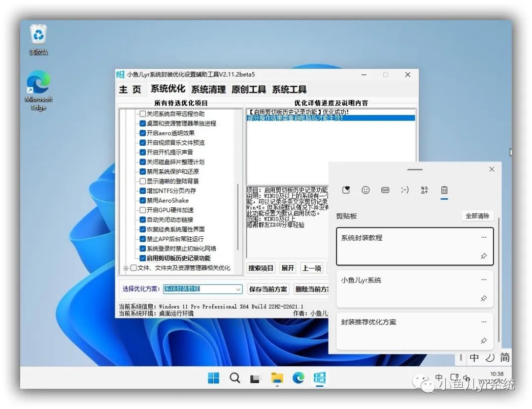Pin the 封装推荐优化方案 clipboard item
Viewport: 532px width, 409px height.
pos(484,341)
